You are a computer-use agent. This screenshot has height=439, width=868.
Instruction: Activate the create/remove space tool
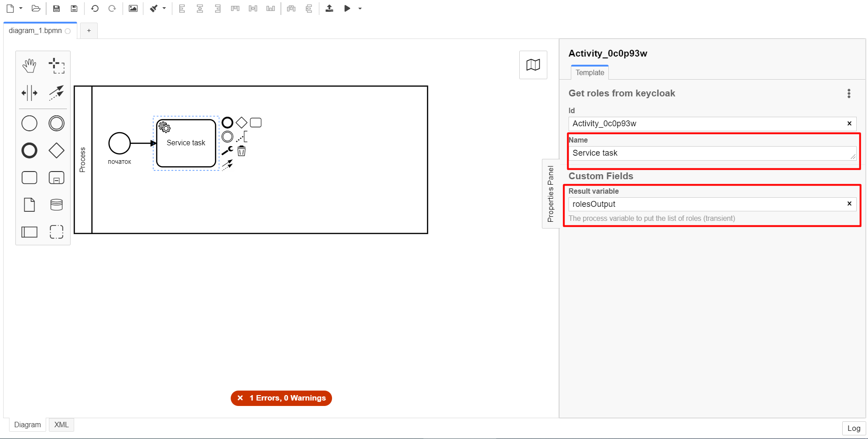(x=29, y=93)
